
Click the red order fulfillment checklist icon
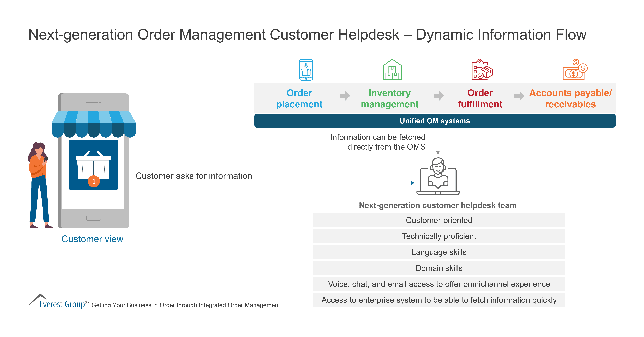coord(482,70)
